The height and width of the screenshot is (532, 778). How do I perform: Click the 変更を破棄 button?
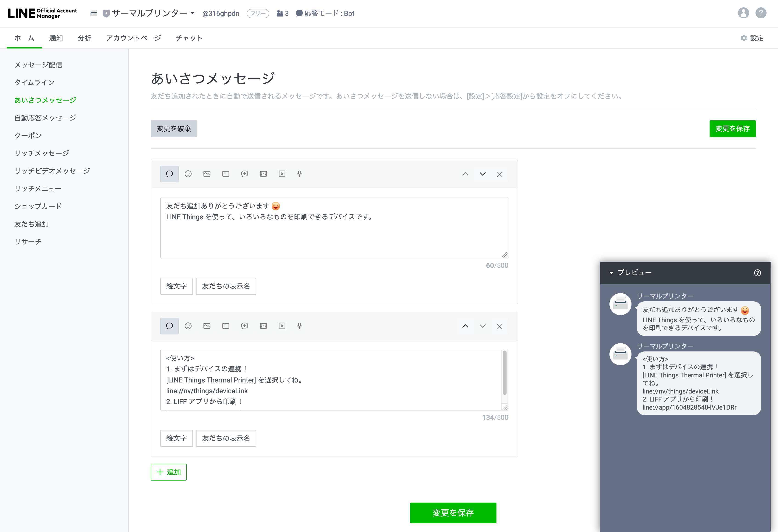[x=173, y=129]
